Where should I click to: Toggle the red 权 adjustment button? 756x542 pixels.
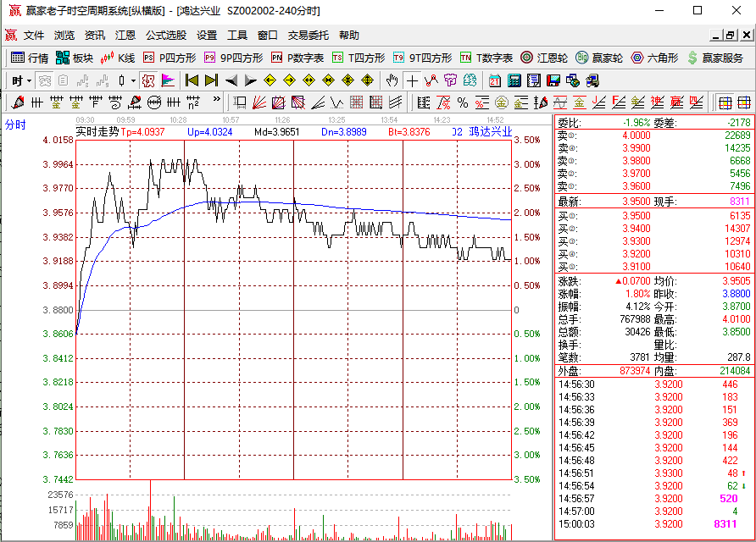pyautogui.click(x=148, y=80)
